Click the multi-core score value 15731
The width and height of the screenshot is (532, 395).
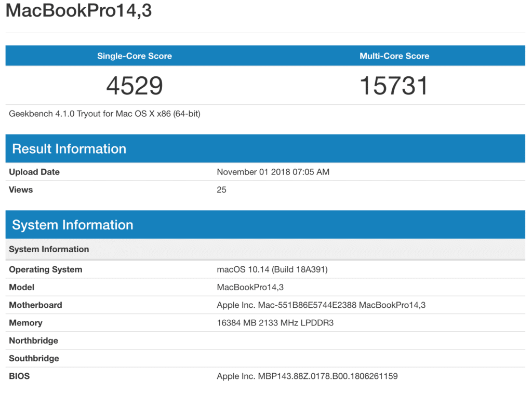[x=394, y=86]
